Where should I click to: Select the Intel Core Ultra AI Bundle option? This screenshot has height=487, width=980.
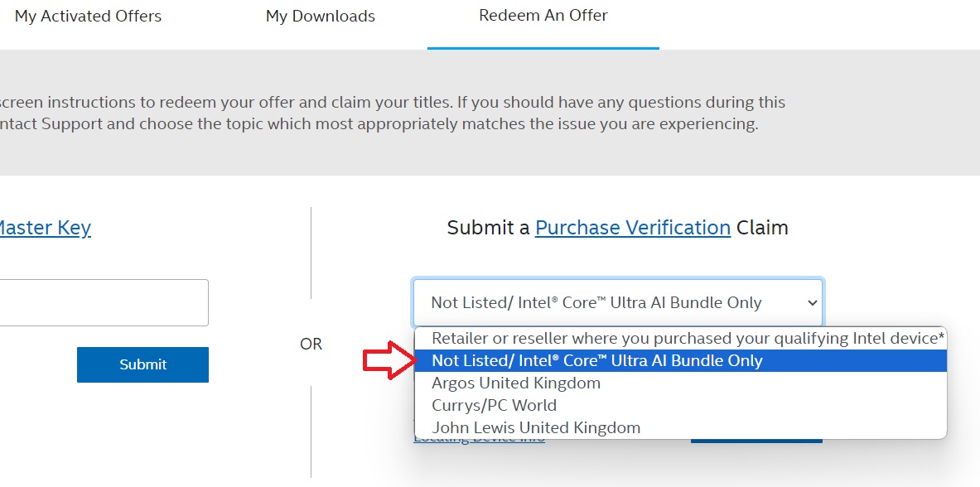click(596, 360)
